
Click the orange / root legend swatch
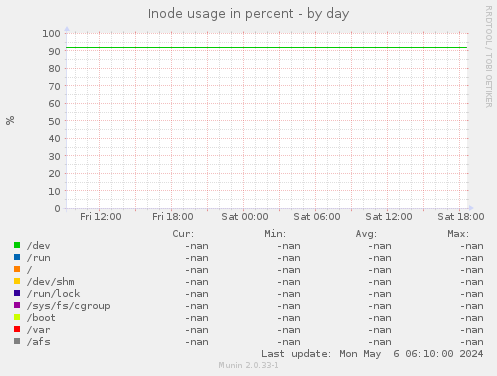17,269
